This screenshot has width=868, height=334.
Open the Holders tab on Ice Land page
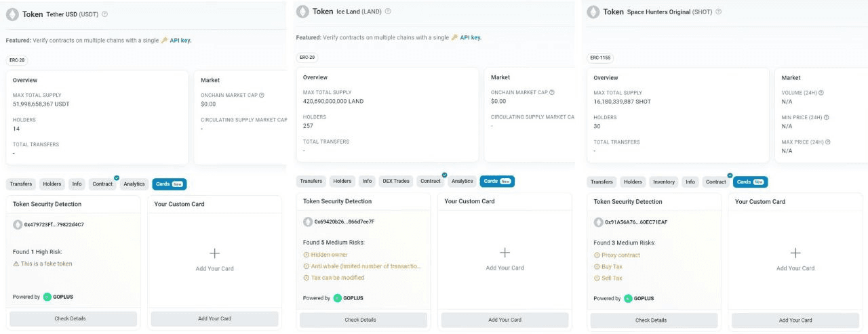click(x=342, y=181)
